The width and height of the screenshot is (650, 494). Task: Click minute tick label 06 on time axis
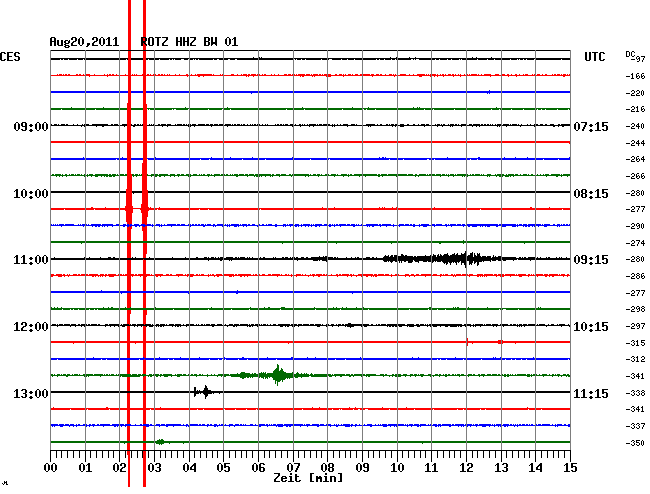[258, 468]
